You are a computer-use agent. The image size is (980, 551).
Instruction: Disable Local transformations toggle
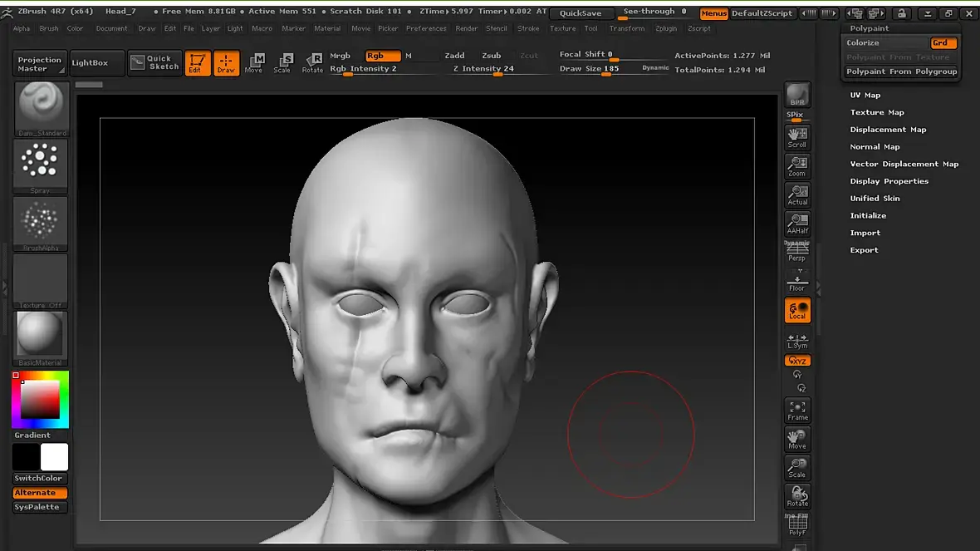(797, 311)
